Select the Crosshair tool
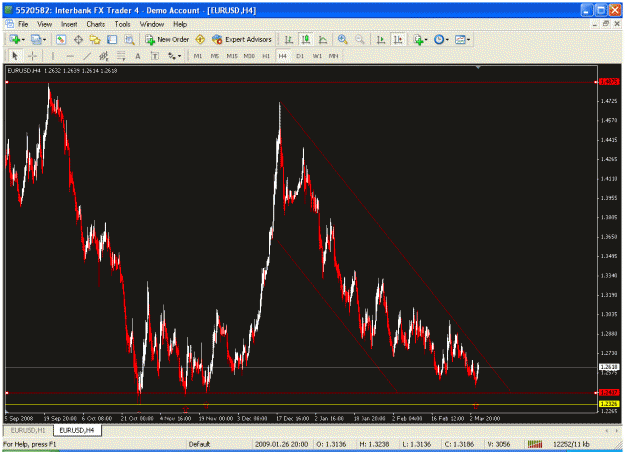Viewport: 625px width, 452px height. pos(32,56)
